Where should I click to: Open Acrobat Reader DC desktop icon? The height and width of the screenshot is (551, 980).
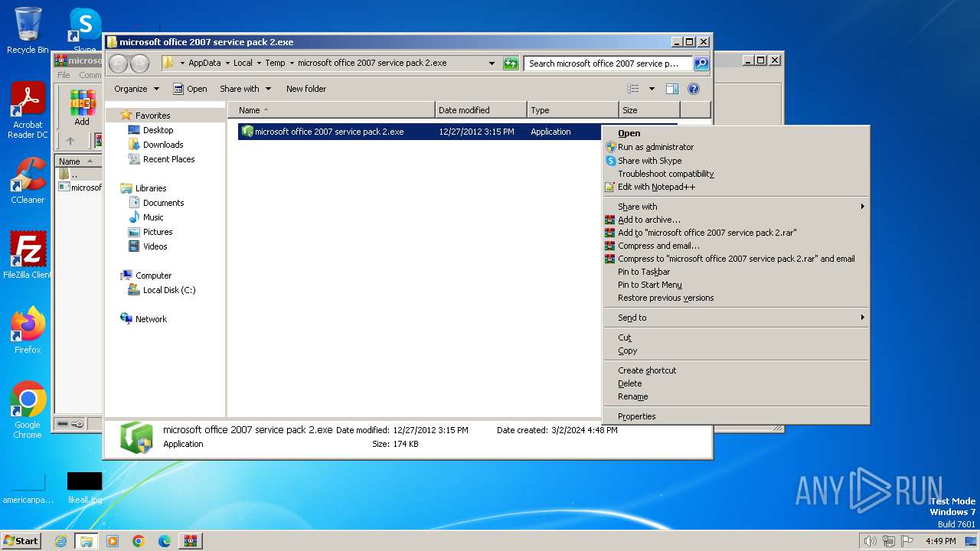coord(28,111)
